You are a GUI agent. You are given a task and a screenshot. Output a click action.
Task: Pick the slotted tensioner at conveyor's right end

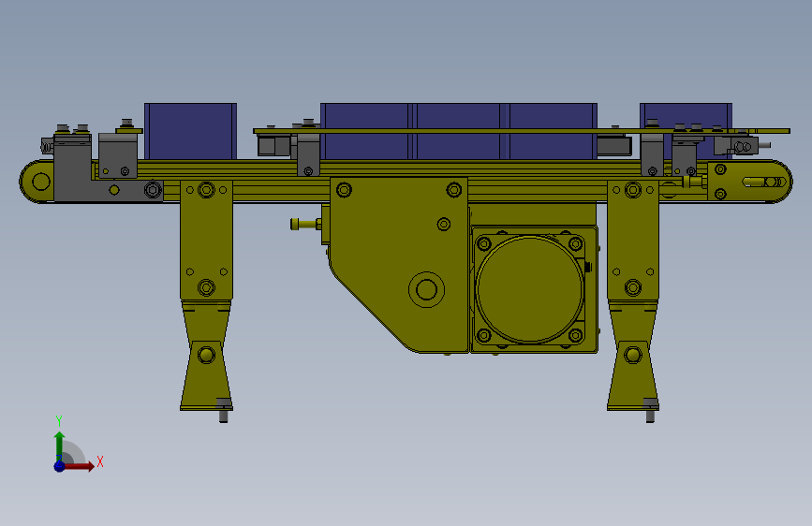pyautogui.click(x=765, y=183)
